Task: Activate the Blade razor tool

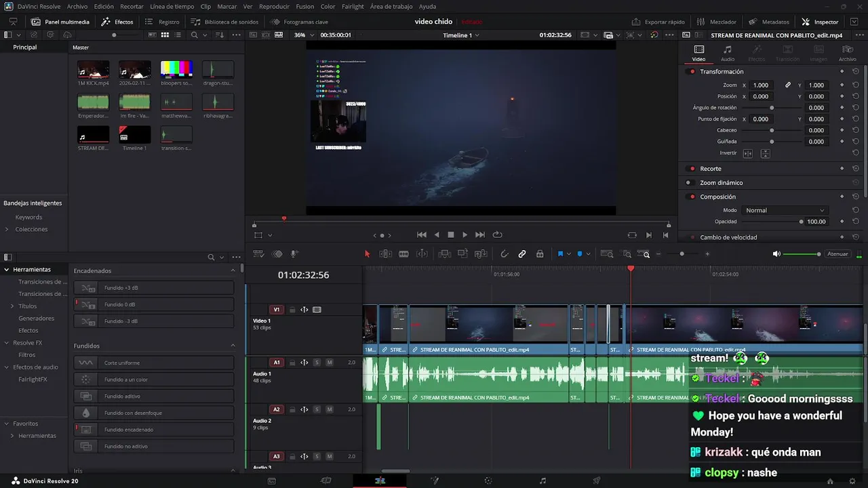Action: click(403, 254)
